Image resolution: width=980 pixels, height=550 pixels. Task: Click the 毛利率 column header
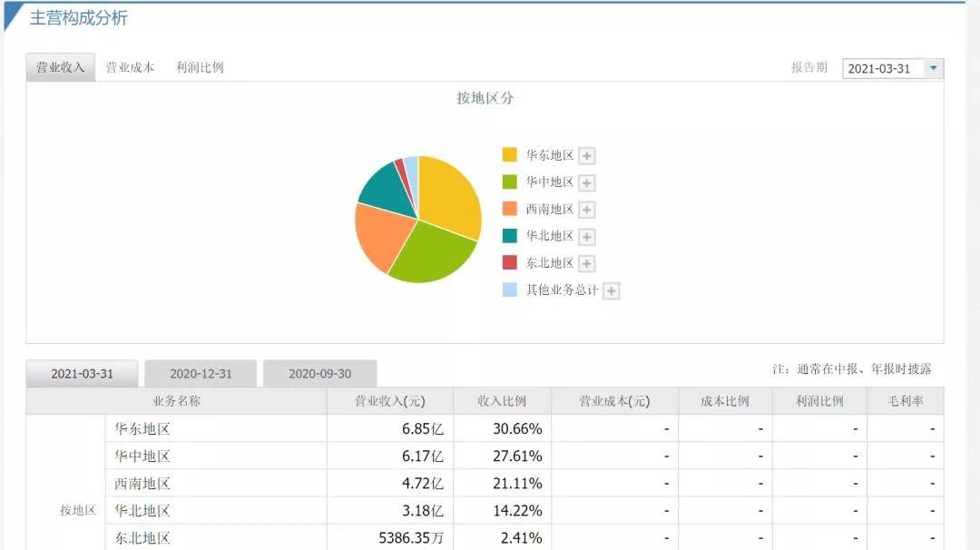click(905, 401)
